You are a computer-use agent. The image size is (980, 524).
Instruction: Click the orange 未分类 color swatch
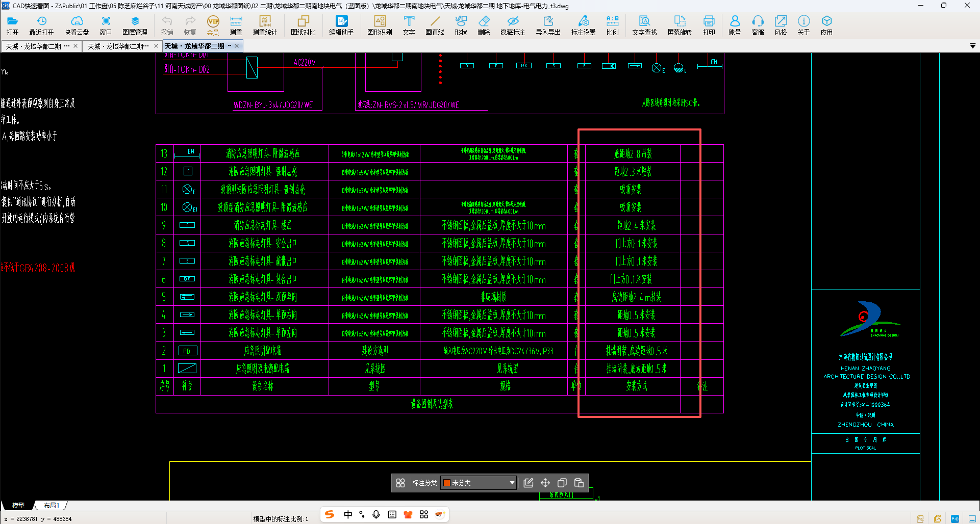coord(447,483)
